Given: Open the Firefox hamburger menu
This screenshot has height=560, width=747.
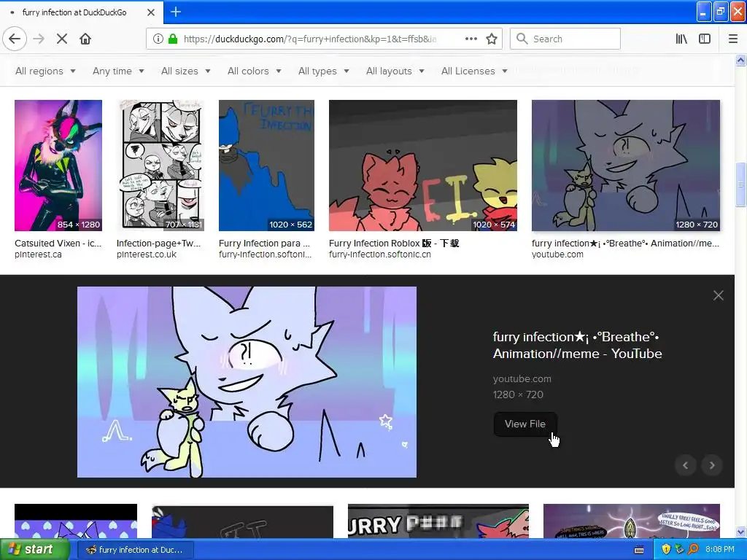Looking at the screenshot, I should 733,39.
